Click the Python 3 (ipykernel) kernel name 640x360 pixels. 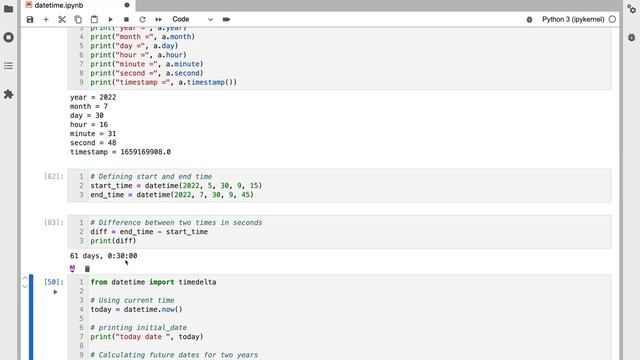573,19
